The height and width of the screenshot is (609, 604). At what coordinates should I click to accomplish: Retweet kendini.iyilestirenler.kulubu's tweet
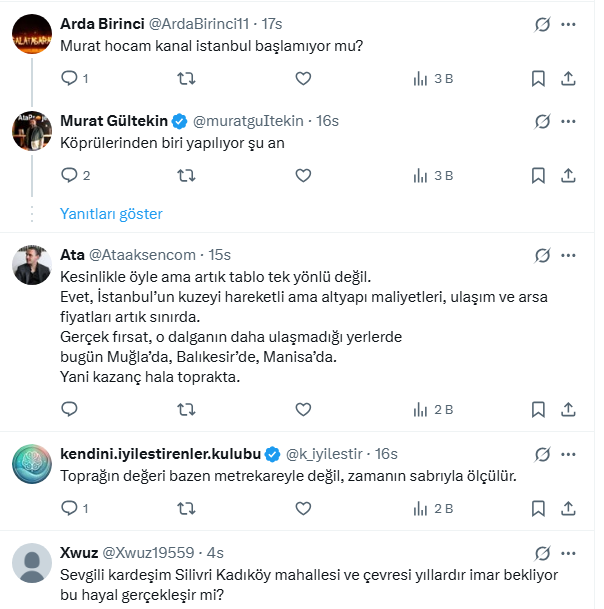(186, 509)
